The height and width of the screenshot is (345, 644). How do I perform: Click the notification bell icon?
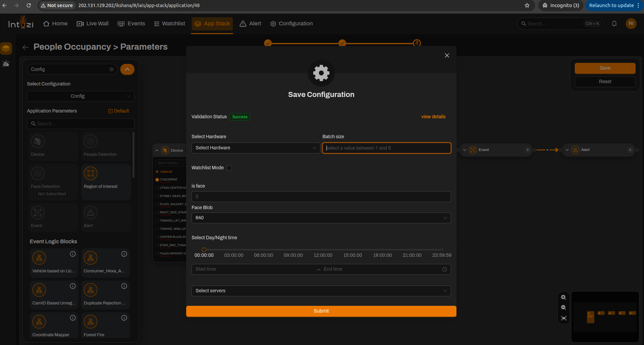614,24
